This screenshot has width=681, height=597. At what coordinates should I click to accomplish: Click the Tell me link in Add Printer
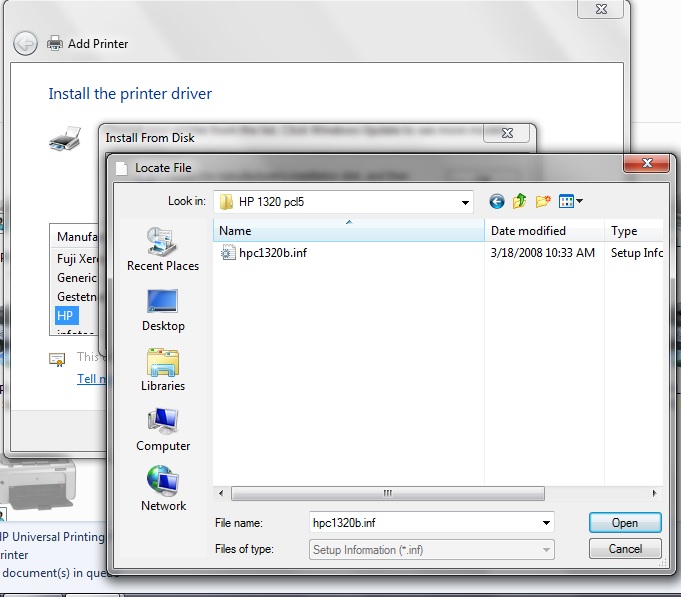[x=91, y=379]
